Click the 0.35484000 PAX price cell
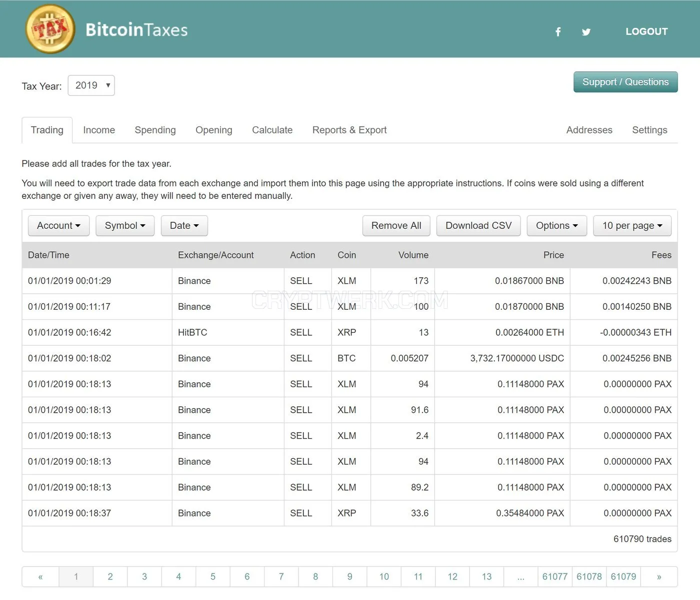This screenshot has height=600, width=700. [x=502, y=513]
